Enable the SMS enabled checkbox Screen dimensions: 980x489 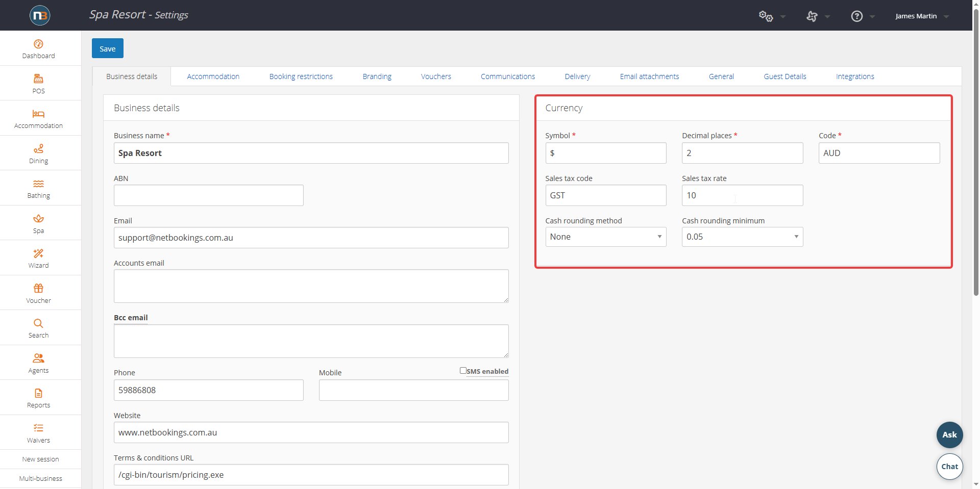463,371
